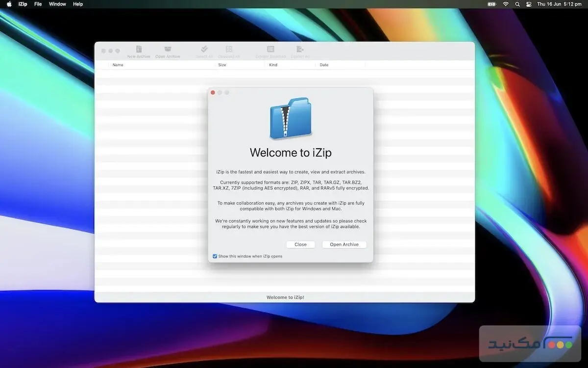
Task: Click Control Center in the menu bar
Action: pyautogui.click(x=529, y=4)
